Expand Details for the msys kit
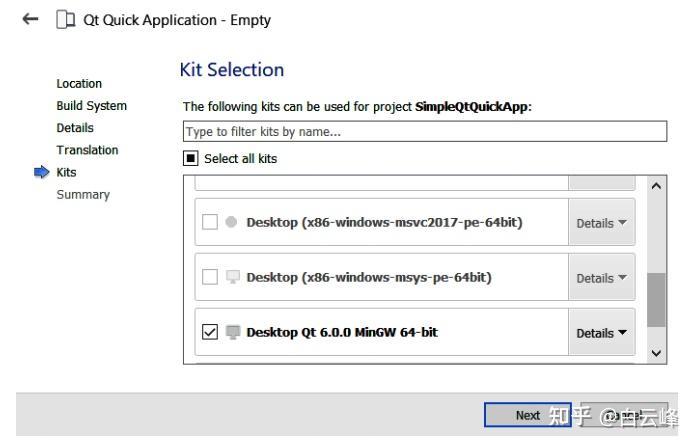697x446 pixels. tap(601, 278)
